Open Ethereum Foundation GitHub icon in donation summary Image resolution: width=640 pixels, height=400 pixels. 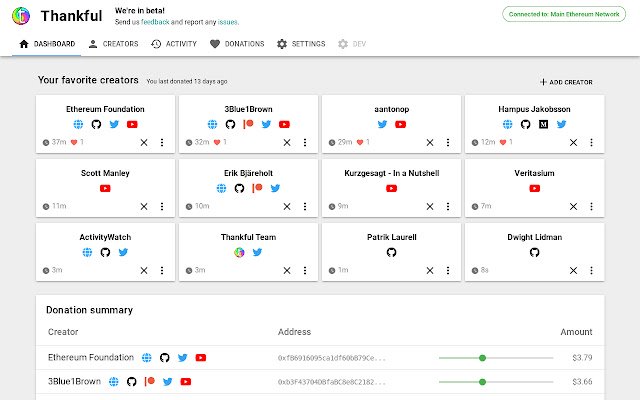coord(164,358)
